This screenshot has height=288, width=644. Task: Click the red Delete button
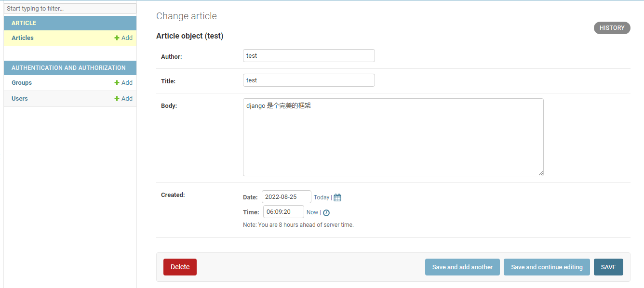tap(180, 267)
